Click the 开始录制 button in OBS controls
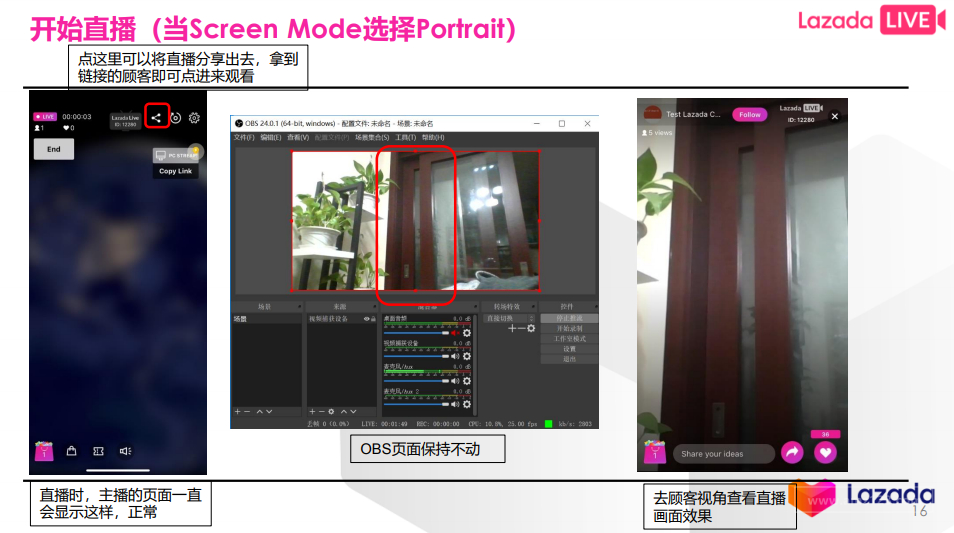The image size is (954, 533). pos(569,329)
